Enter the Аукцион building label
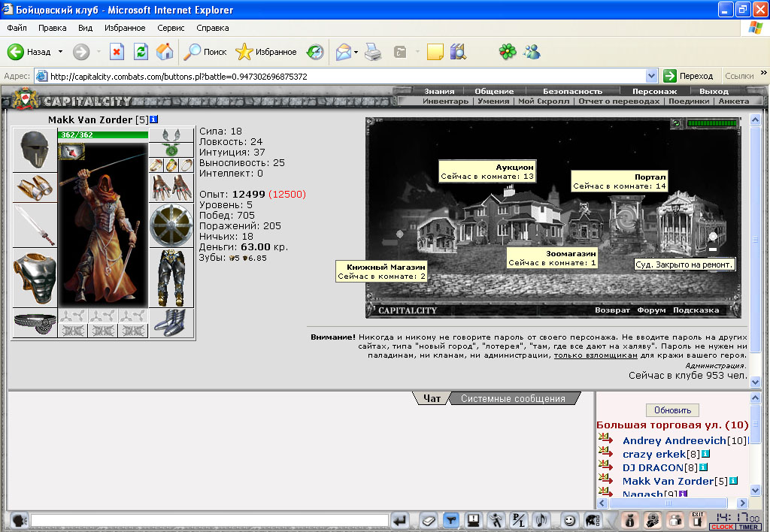This screenshot has width=770, height=532. coord(487,171)
